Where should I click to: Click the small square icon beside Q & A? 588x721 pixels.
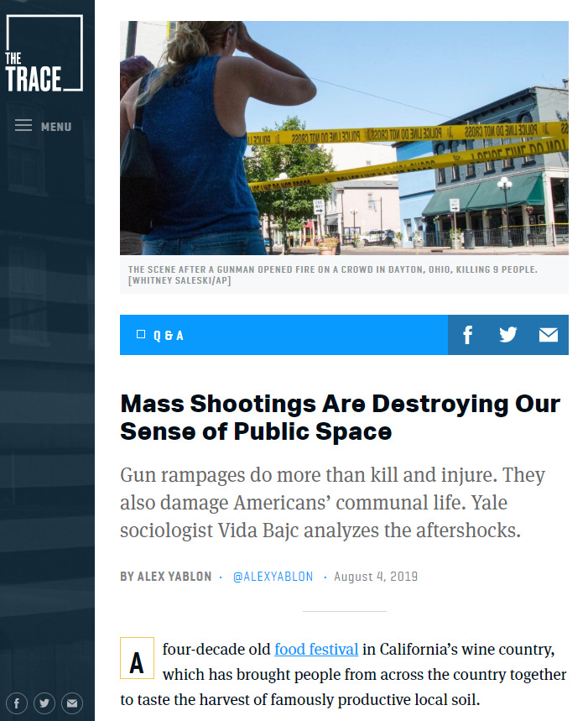[x=141, y=335]
